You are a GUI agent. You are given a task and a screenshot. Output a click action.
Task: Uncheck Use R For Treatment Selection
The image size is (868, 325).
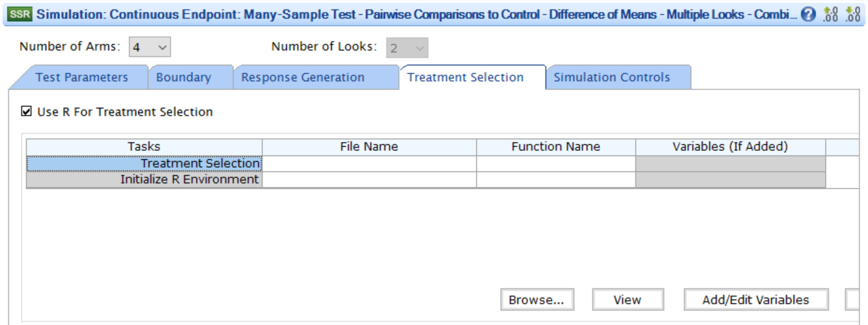pos(26,112)
